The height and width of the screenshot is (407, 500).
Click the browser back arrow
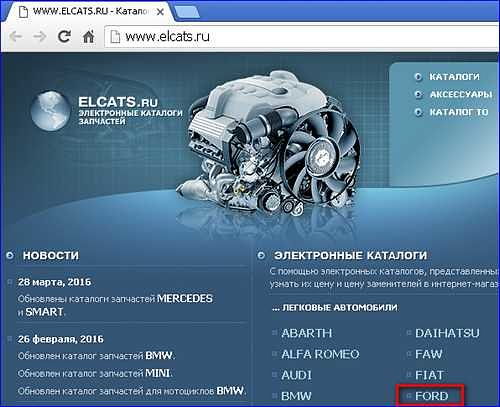(15, 36)
